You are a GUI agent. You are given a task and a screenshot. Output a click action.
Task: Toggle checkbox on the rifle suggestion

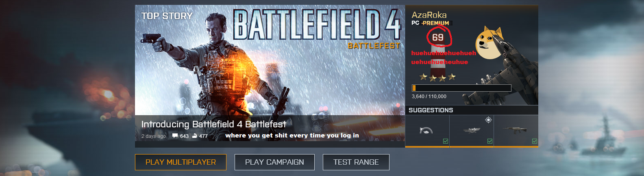point(535,141)
